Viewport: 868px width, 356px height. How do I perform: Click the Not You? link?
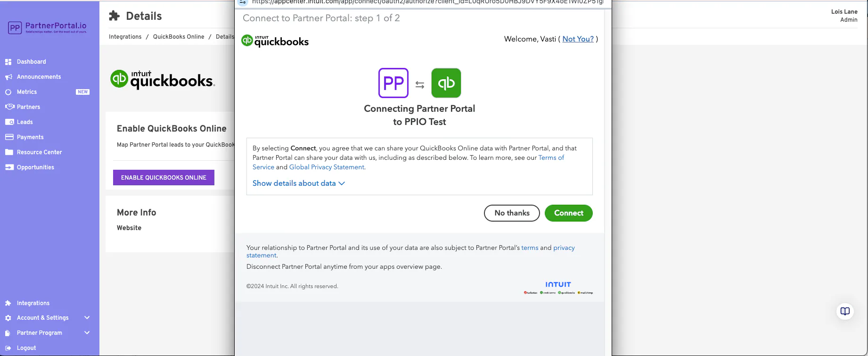tap(578, 39)
